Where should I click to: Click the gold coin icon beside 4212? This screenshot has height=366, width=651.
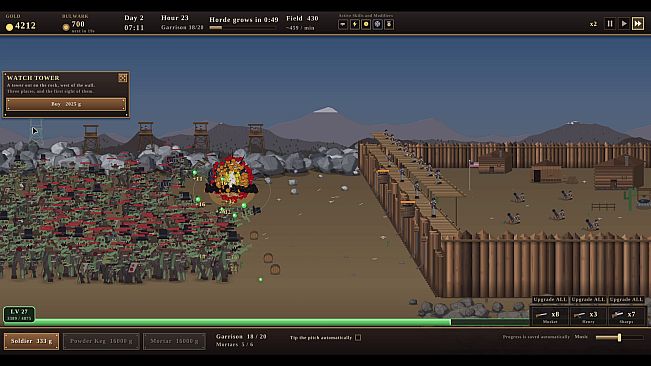pyautogui.click(x=9, y=27)
